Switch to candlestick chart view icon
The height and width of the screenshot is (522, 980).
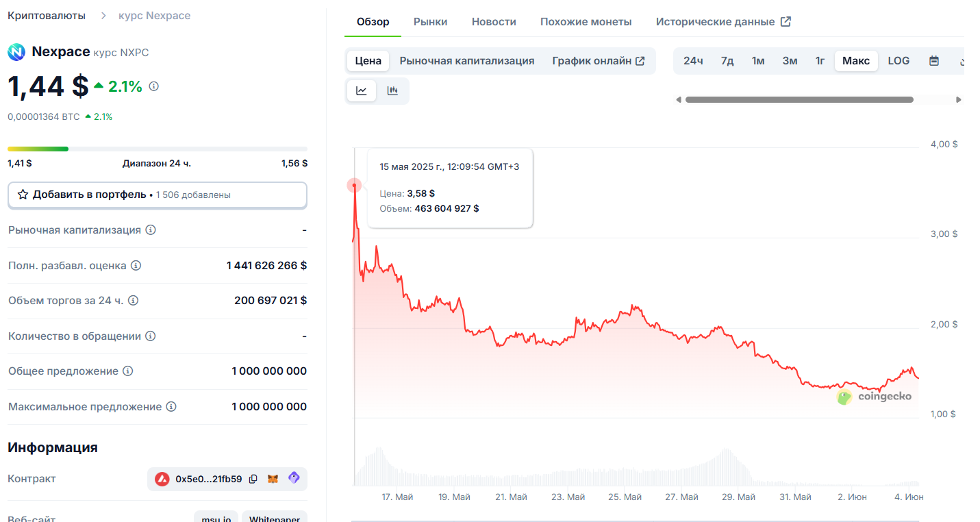tap(392, 90)
